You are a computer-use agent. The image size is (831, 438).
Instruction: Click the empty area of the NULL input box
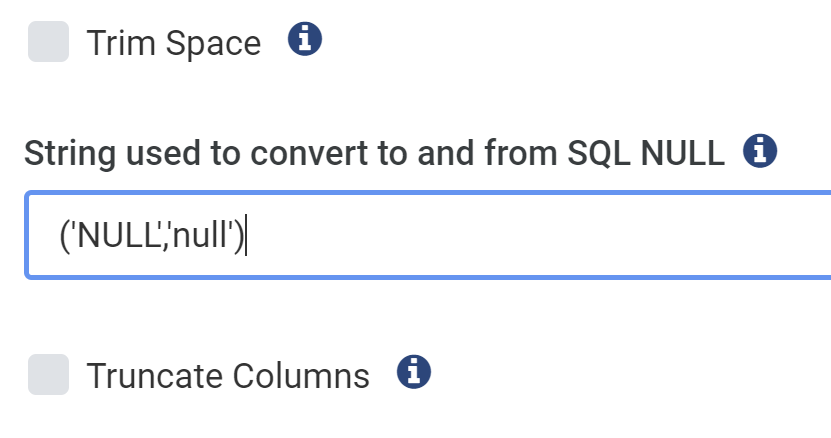tap(530, 235)
